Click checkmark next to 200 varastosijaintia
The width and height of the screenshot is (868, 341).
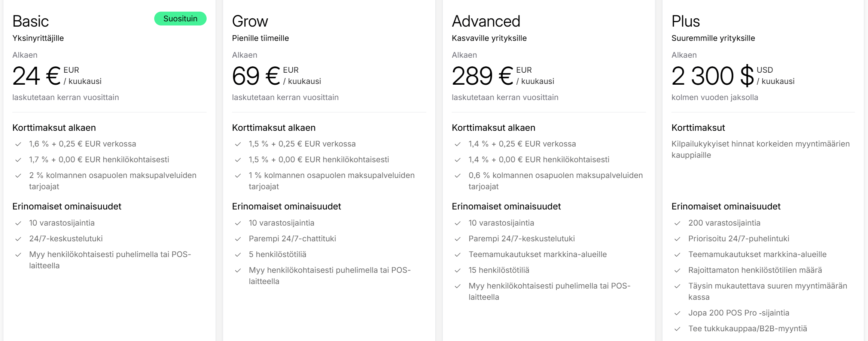pos(677,223)
